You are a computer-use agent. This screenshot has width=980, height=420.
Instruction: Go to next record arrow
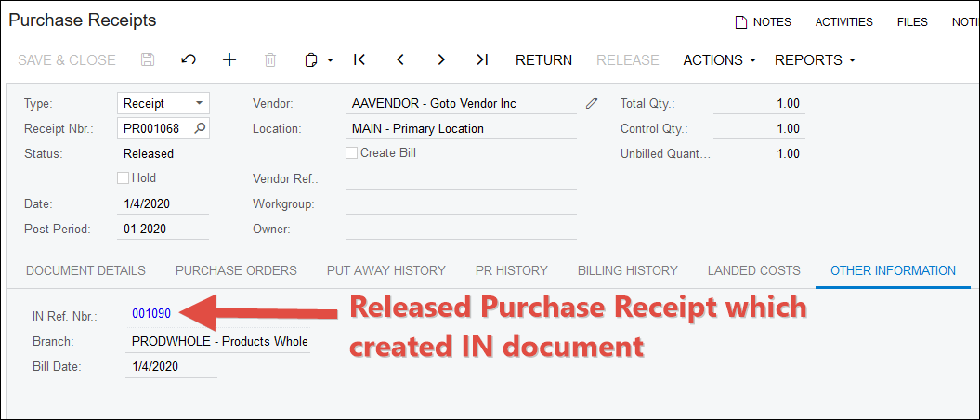(441, 59)
